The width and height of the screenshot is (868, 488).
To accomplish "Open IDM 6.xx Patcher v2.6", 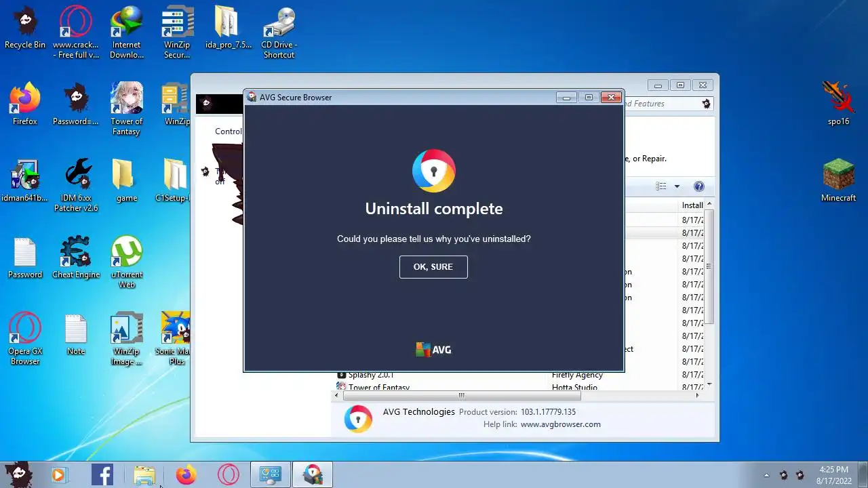I will click(x=76, y=186).
